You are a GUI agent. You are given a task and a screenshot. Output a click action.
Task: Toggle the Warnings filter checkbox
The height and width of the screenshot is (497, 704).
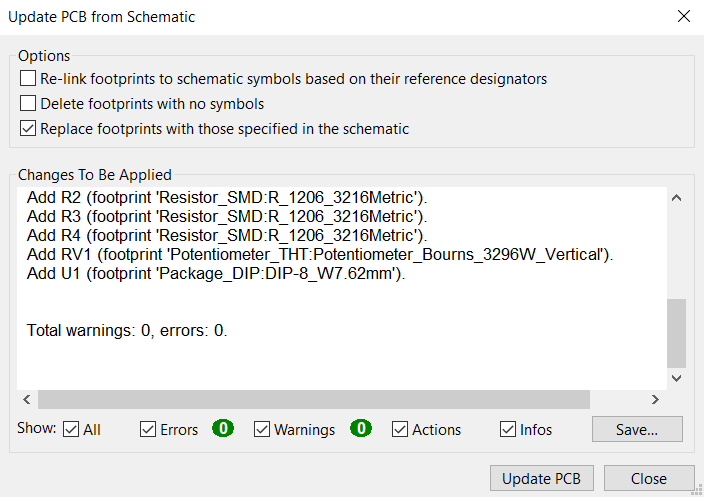pyautogui.click(x=262, y=429)
